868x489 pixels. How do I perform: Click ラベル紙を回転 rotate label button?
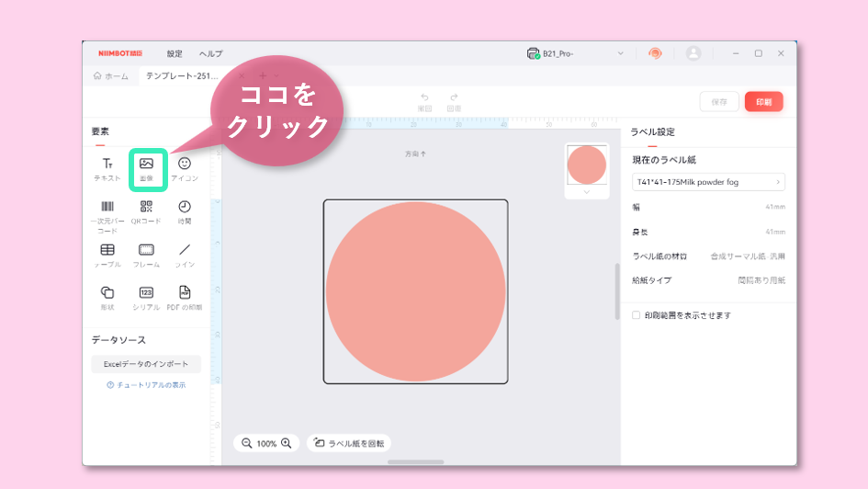[x=349, y=443]
